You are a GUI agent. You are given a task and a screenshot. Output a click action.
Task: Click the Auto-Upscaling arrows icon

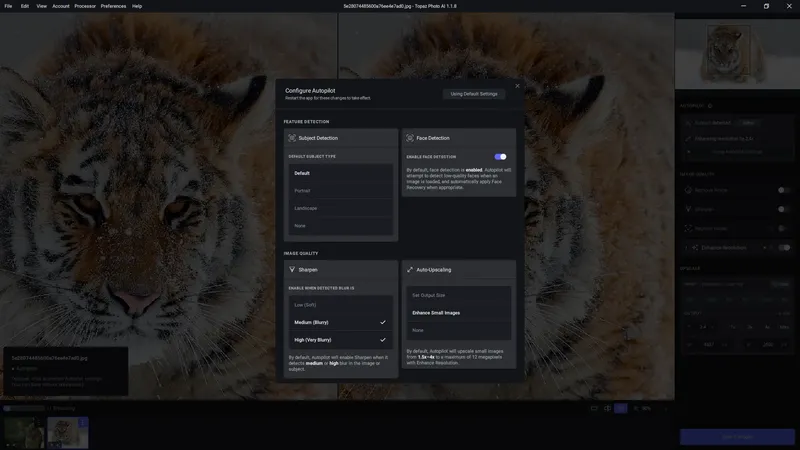(410, 269)
